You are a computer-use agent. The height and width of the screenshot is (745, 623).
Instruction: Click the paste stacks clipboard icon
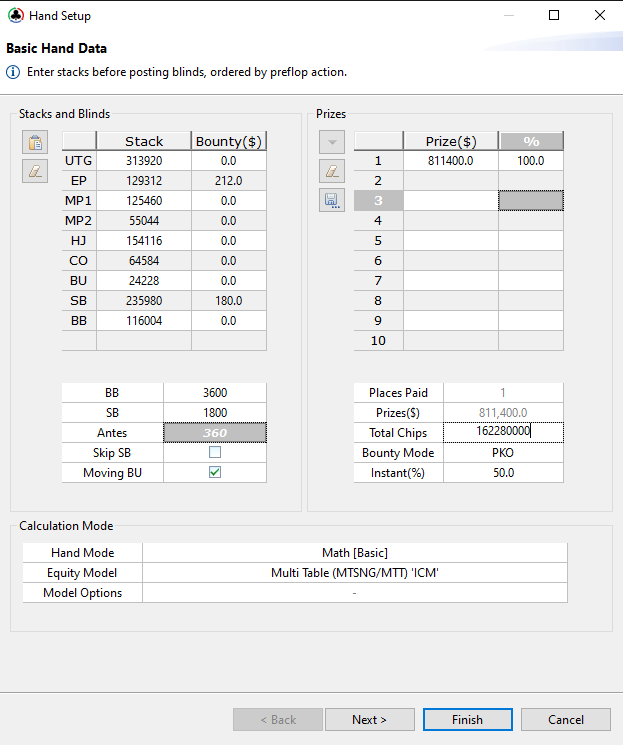(35, 143)
